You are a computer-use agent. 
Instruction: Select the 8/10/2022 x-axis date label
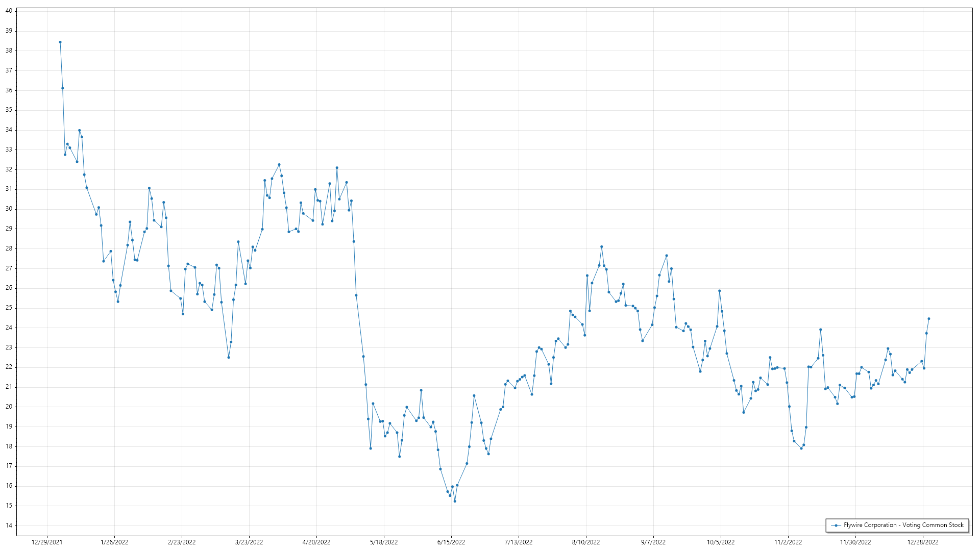[x=586, y=542]
